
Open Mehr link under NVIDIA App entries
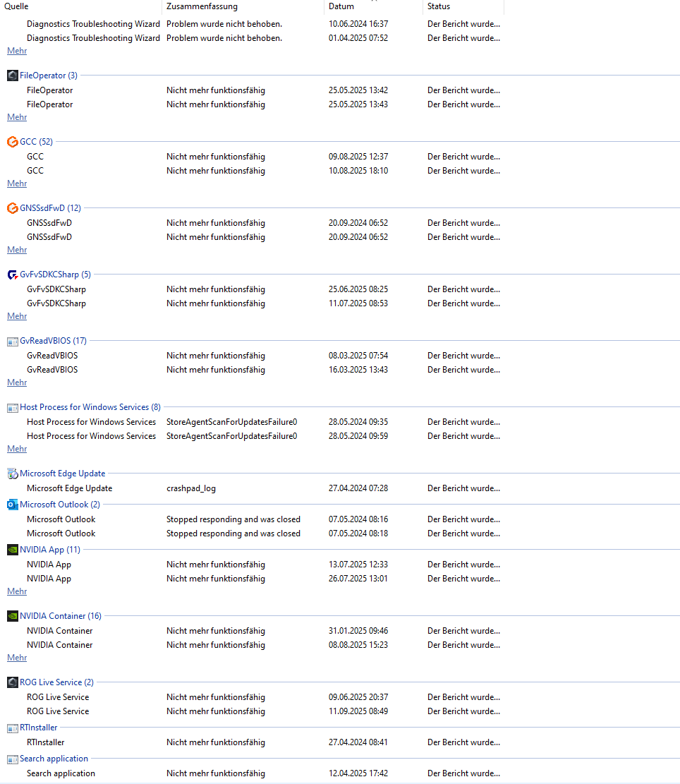pos(17,591)
